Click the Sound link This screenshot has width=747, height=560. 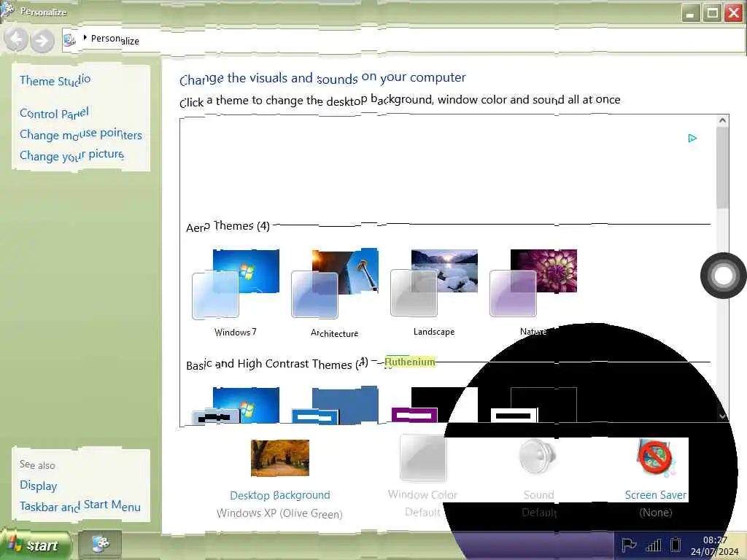point(539,495)
